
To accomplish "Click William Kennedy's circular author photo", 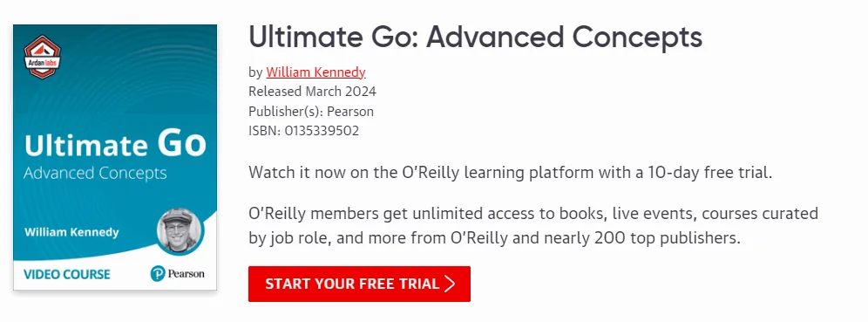I will point(180,231).
